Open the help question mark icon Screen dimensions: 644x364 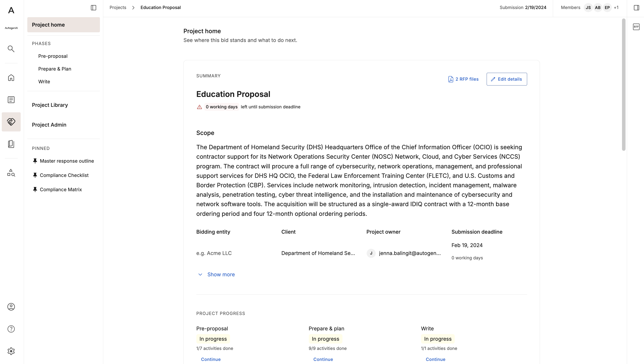coord(11,329)
